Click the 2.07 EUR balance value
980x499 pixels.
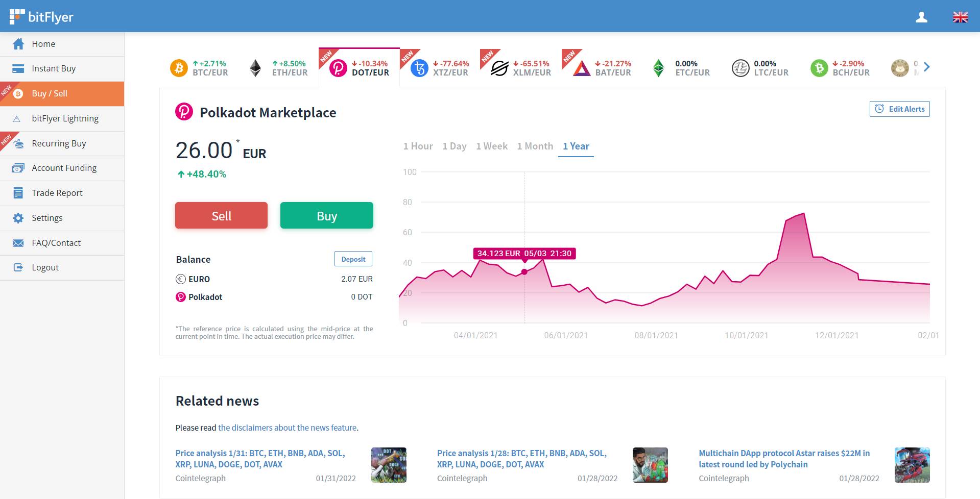[x=357, y=279]
